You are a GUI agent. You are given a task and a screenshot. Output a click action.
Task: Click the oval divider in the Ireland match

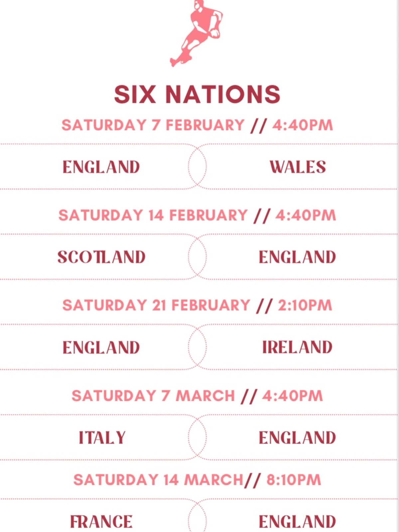[197, 347]
